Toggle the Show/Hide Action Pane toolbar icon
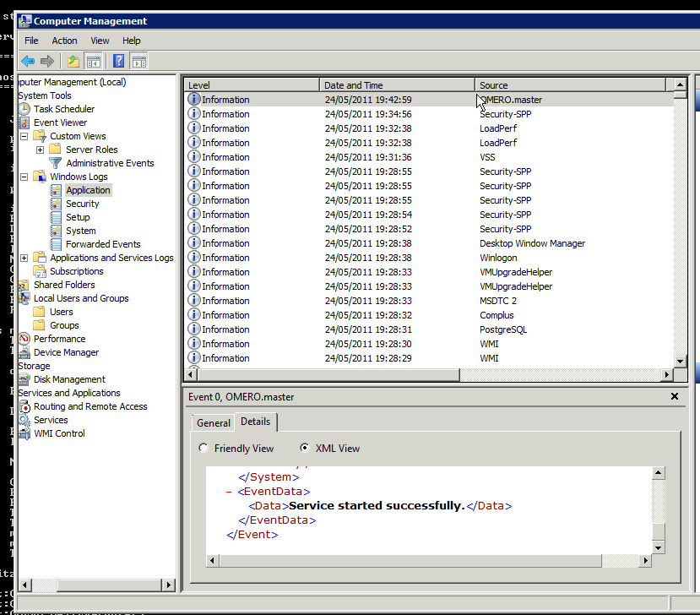The width and height of the screenshot is (700, 615). pos(138,61)
